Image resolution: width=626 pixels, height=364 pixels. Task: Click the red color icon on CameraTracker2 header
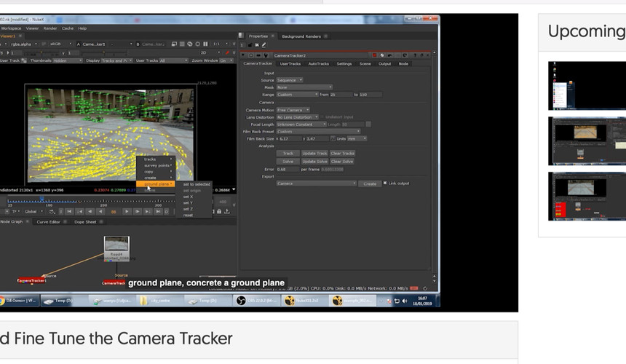pyautogui.click(x=374, y=55)
